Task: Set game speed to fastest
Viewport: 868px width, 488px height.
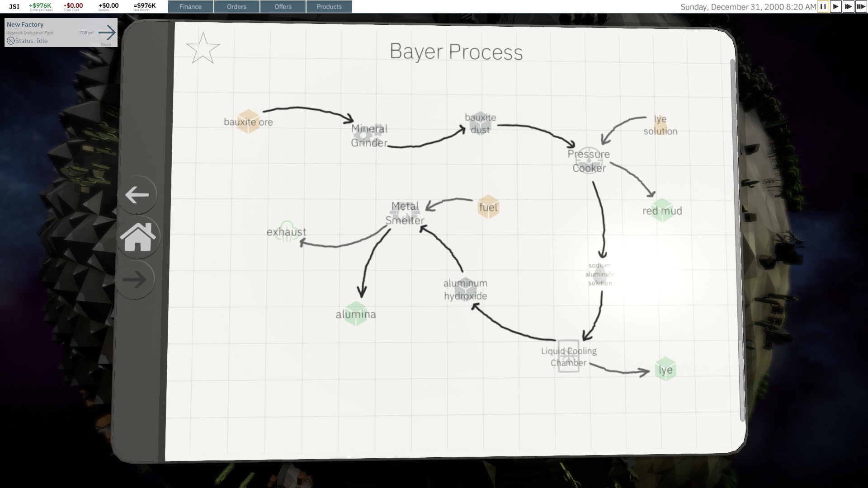Action: (x=861, y=7)
